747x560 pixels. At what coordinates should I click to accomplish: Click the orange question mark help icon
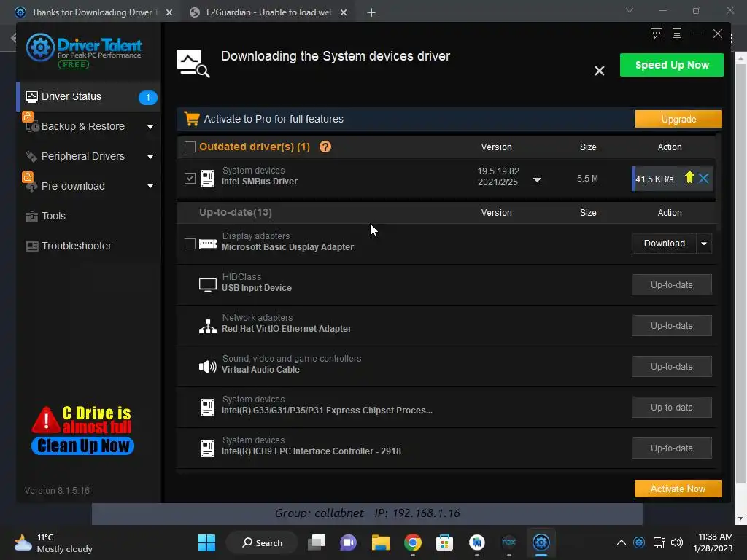tap(325, 147)
